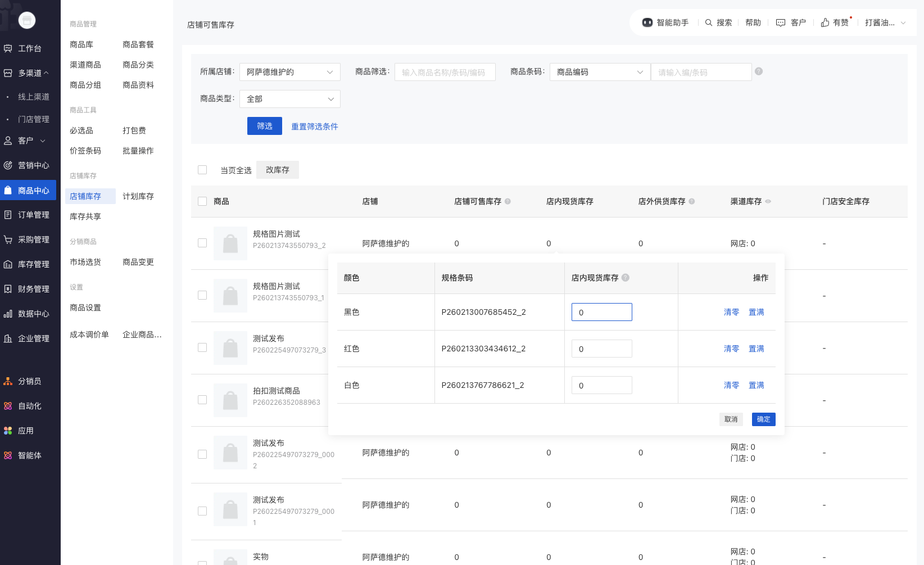Go to 计划库存 in the submenu
This screenshot has height=565, width=924.
[x=138, y=196]
